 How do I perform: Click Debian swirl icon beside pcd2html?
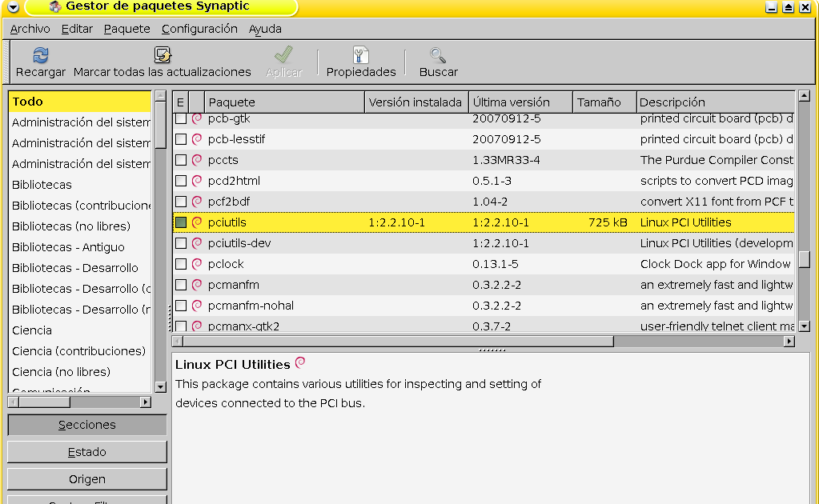(x=197, y=181)
